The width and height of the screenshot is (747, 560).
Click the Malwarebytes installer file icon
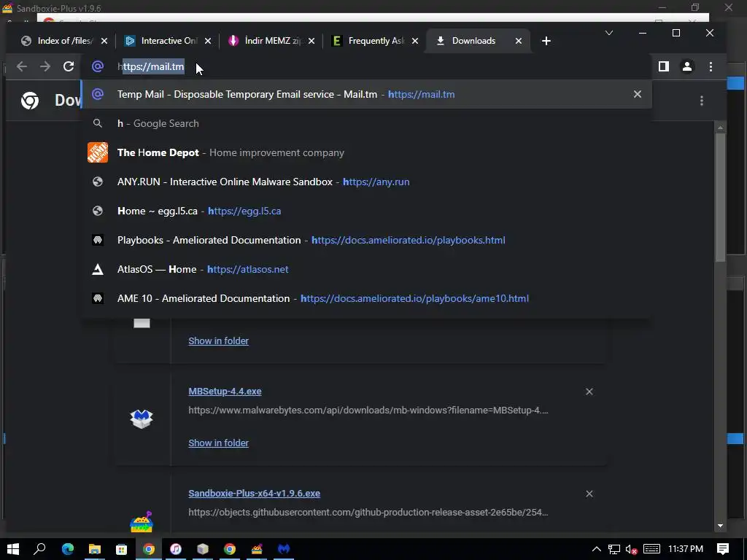(x=142, y=419)
